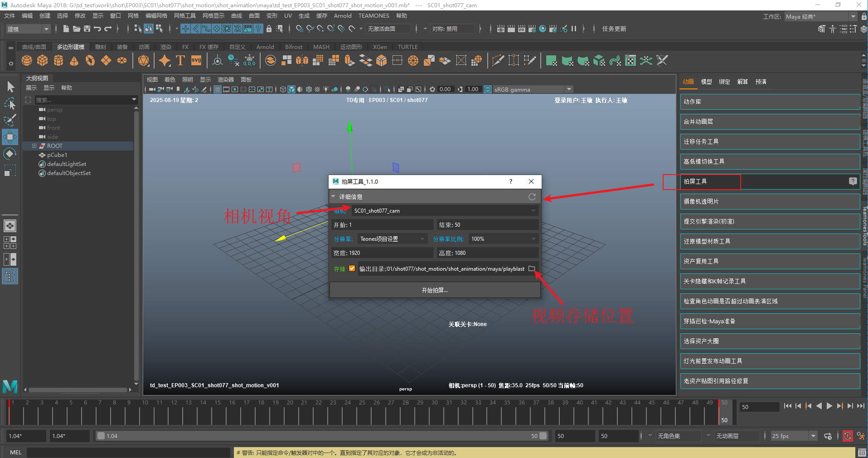Click the SVG import shelf icon

coord(196,61)
